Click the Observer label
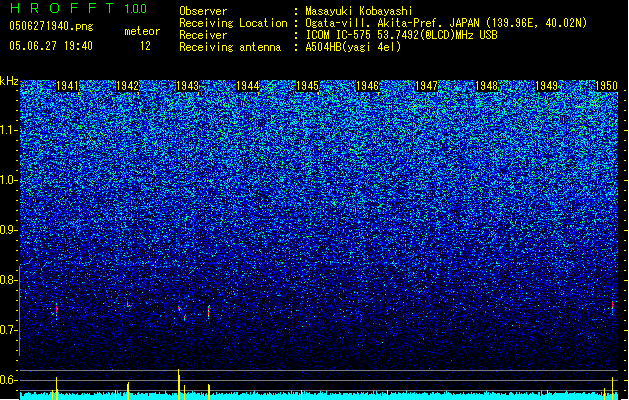The image size is (629, 400). click(203, 11)
